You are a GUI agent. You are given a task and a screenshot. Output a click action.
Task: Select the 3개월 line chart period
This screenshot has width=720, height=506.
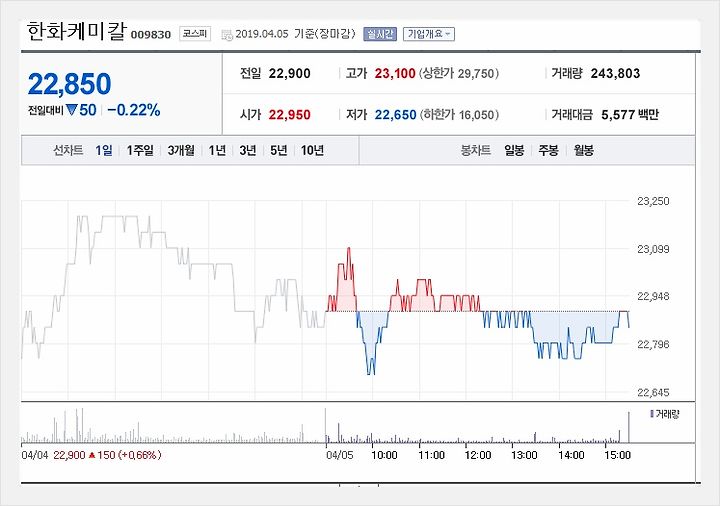click(181, 150)
